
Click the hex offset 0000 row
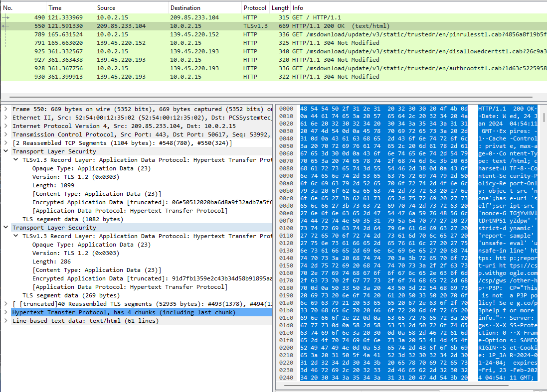click(286, 109)
